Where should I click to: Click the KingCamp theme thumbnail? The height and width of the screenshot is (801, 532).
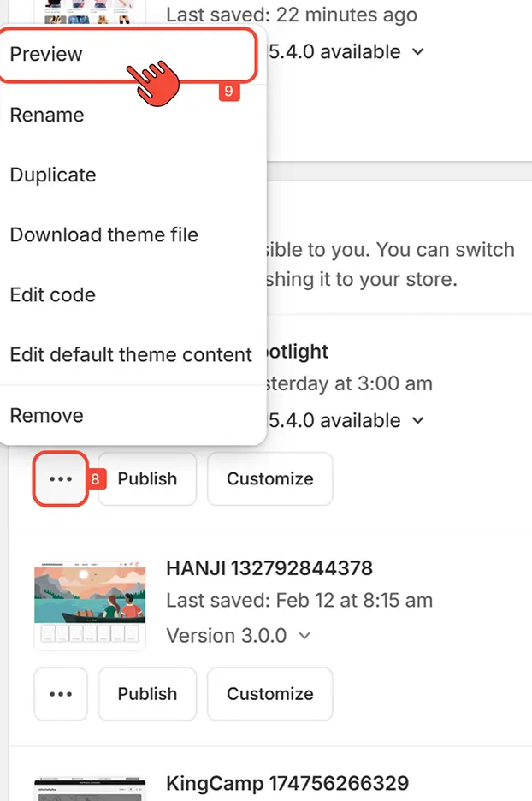point(90,787)
